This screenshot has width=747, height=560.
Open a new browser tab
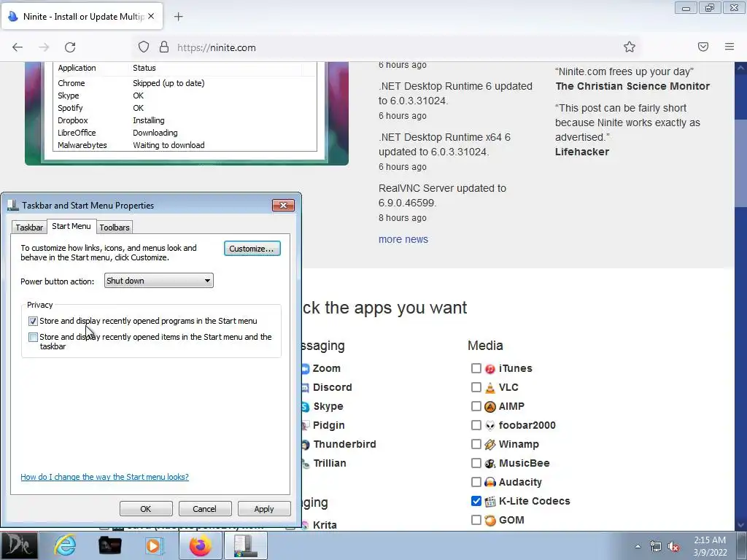pyautogui.click(x=179, y=17)
